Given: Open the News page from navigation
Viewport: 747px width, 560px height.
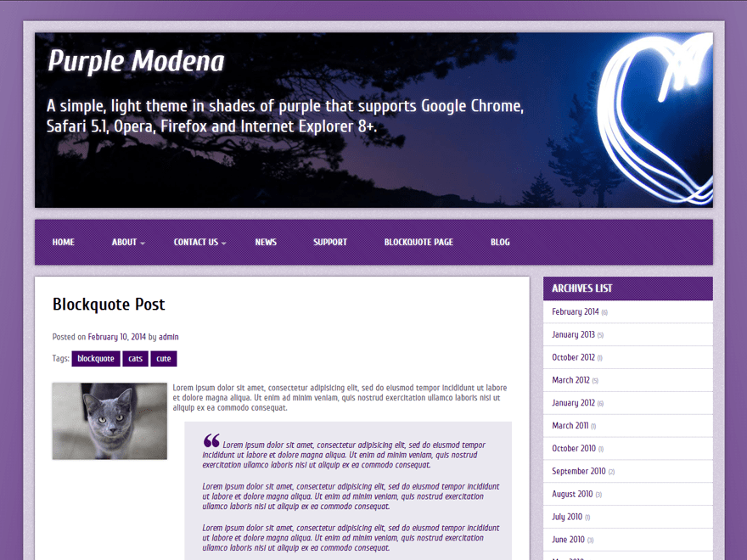Looking at the screenshot, I should click(x=266, y=242).
